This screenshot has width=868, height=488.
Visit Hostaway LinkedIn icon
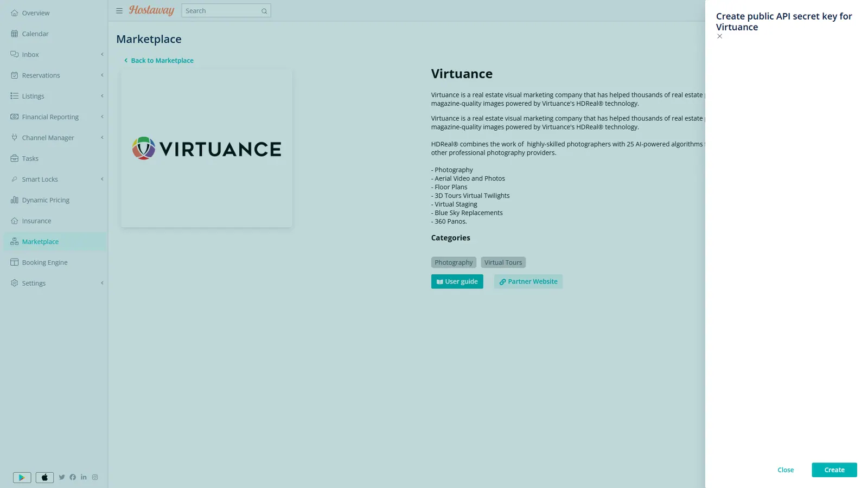84,477
